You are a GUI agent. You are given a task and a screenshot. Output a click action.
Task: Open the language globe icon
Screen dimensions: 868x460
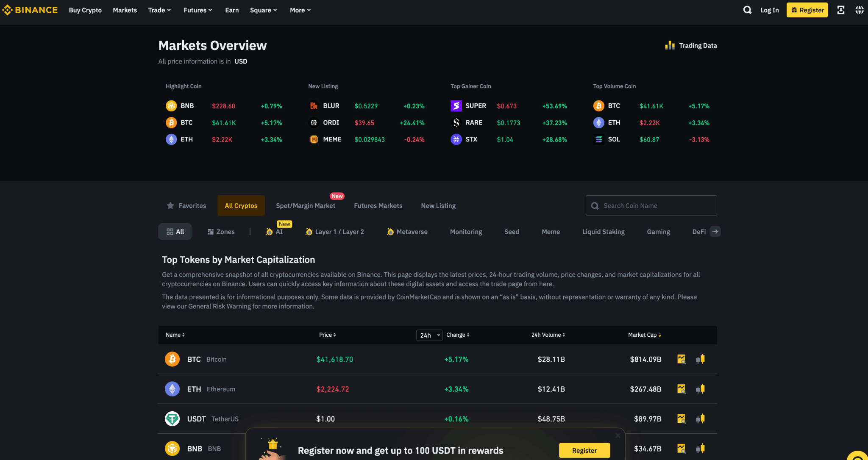point(860,10)
